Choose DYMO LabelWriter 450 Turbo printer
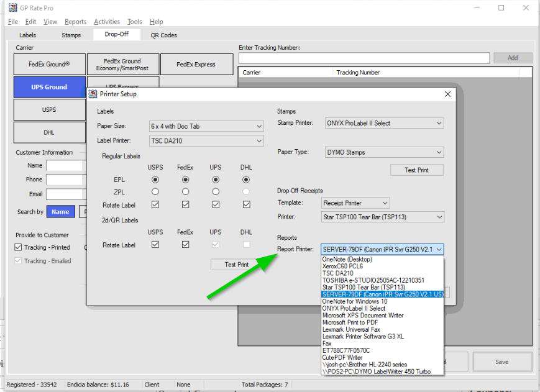540x392 pixels. tap(382, 371)
